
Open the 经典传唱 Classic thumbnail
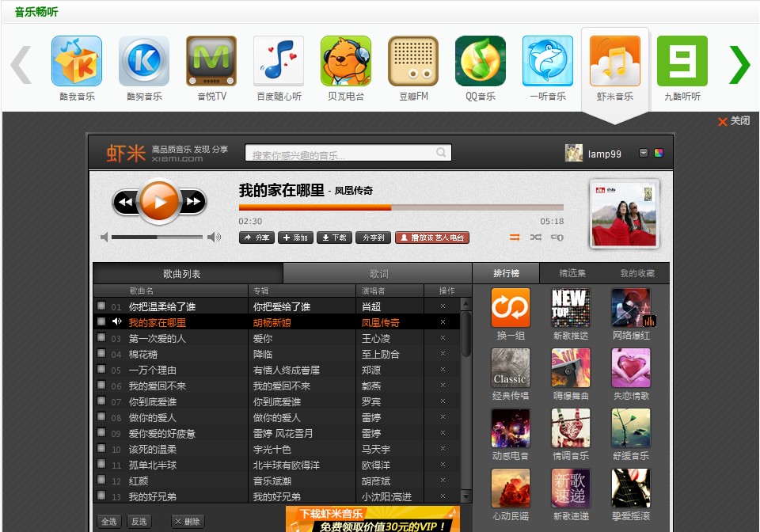(511, 368)
